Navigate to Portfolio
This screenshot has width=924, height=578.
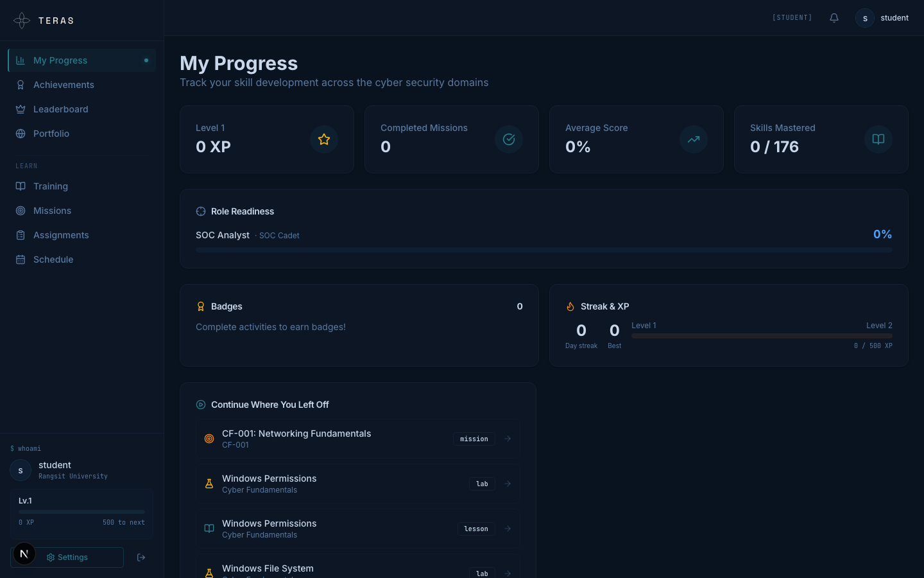tap(81, 134)
